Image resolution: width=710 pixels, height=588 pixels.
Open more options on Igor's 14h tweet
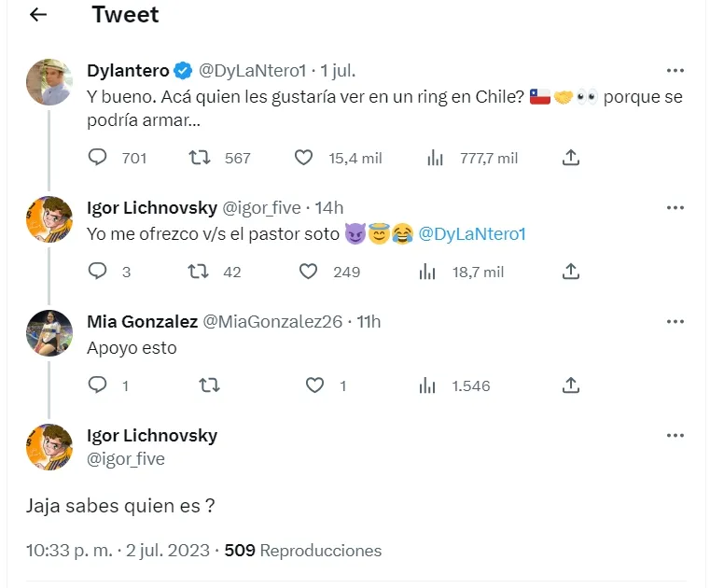pos(675,207)
